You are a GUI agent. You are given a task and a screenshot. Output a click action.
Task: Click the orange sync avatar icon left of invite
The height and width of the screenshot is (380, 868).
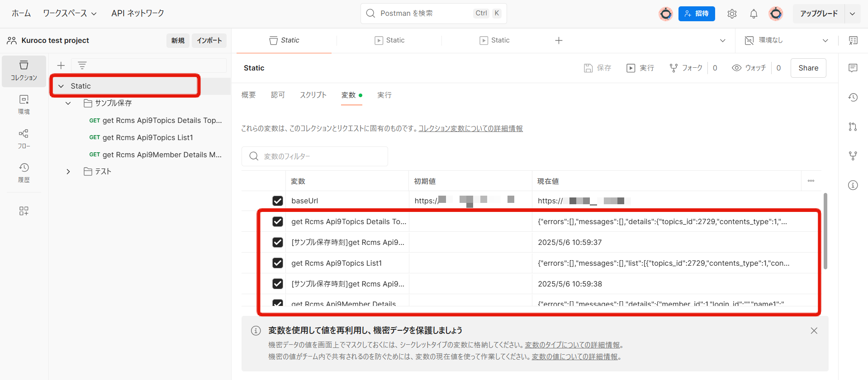click(x=666, y=14)
